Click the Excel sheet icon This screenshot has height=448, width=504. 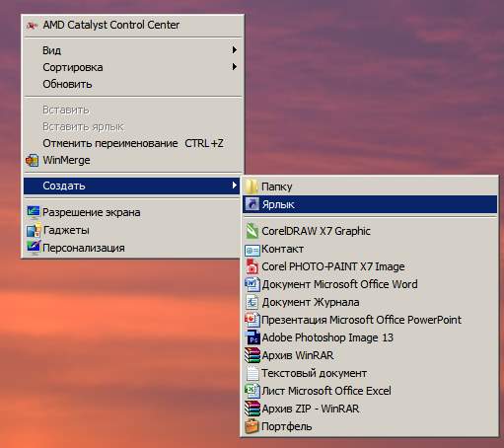(252, 391)
